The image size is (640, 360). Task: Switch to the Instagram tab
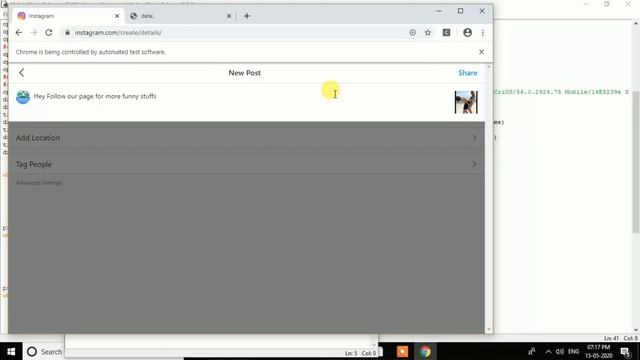tap(68, 16)
